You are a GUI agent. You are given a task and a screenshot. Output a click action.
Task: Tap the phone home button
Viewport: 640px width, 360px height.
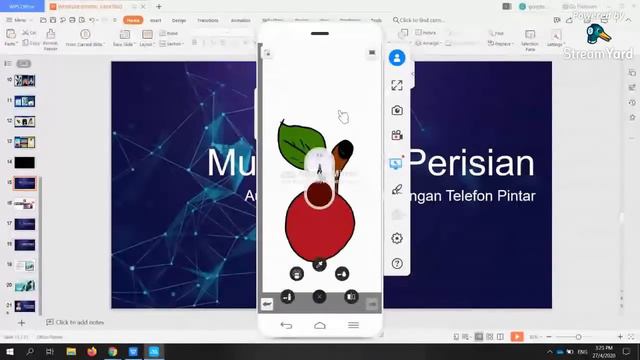click(320, 325)
